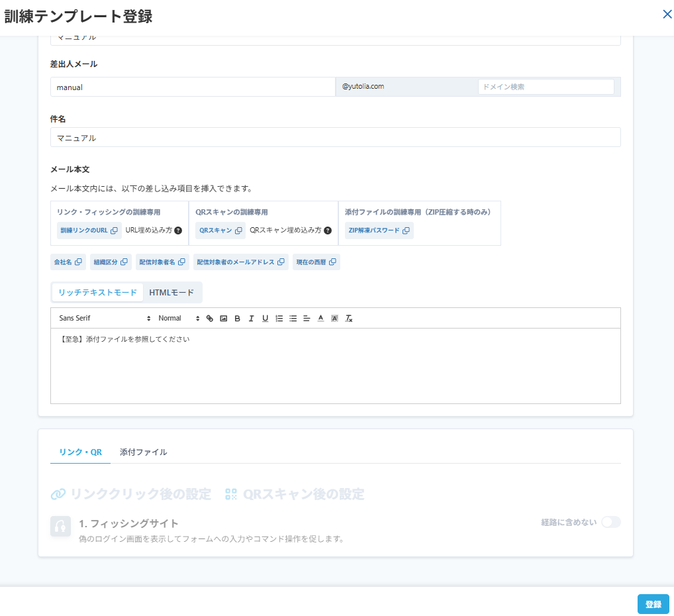The width and height of the screenshot is (674, 616).
Task: Open the text color picker
Action: point(320,319)
